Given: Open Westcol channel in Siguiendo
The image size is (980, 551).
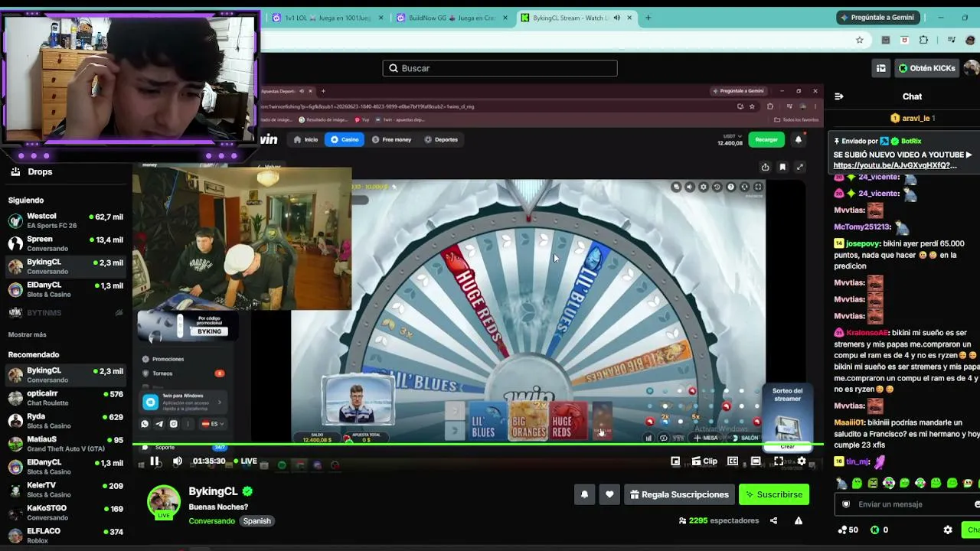Looking at the screenshot, I should click(65, 221).
